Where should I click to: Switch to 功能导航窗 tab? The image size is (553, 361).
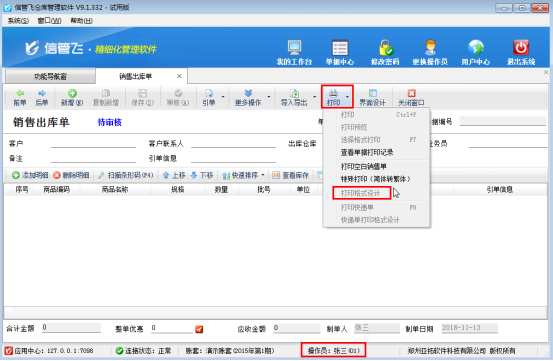pos(50,76)
